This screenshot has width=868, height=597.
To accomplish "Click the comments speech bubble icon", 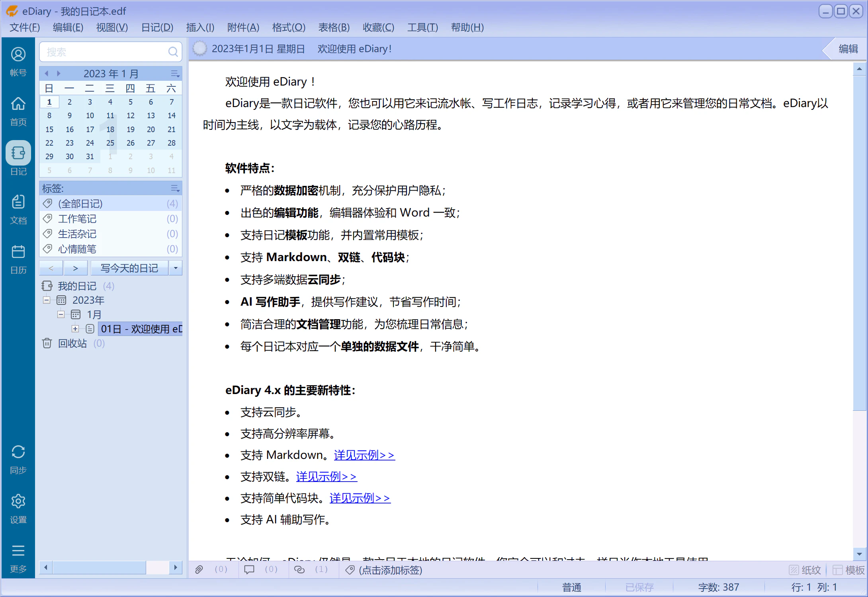I will 249,570.
